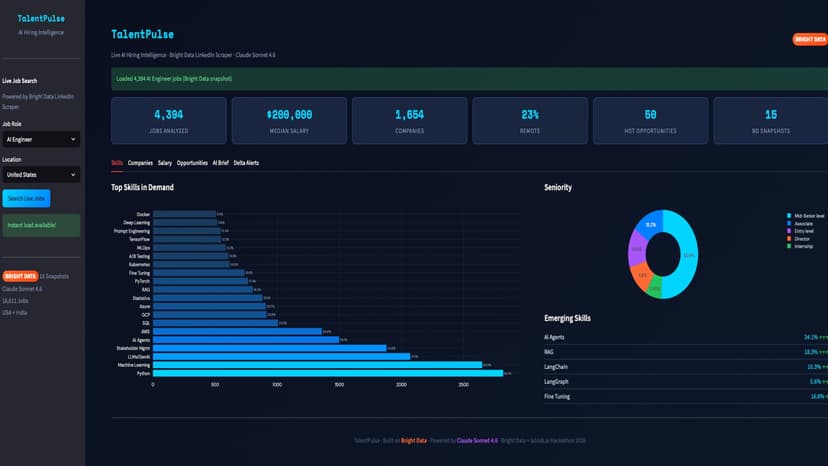Toggle Associate legend swatch
This screenshot has height=466, width=828.
pos(789,223)
